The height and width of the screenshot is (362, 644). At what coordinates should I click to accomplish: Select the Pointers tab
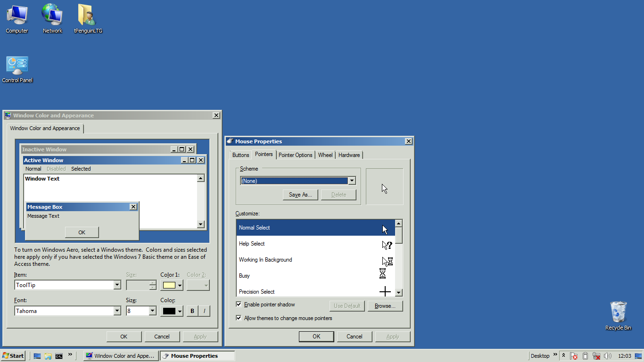click(264, 154)
